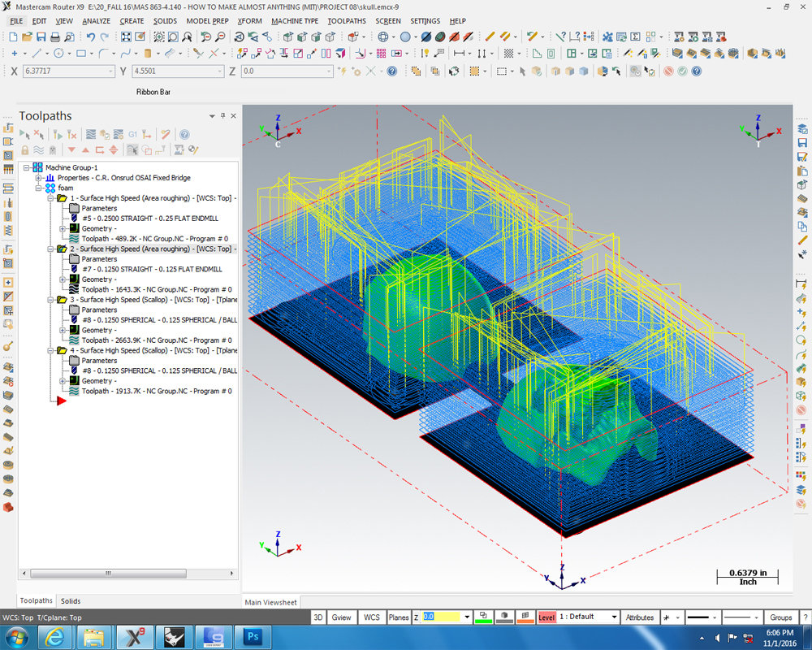Toggle 3D construction mode
Image resolution: width=812 pixels, height=650 pixels.
click(x=318, y=617)
